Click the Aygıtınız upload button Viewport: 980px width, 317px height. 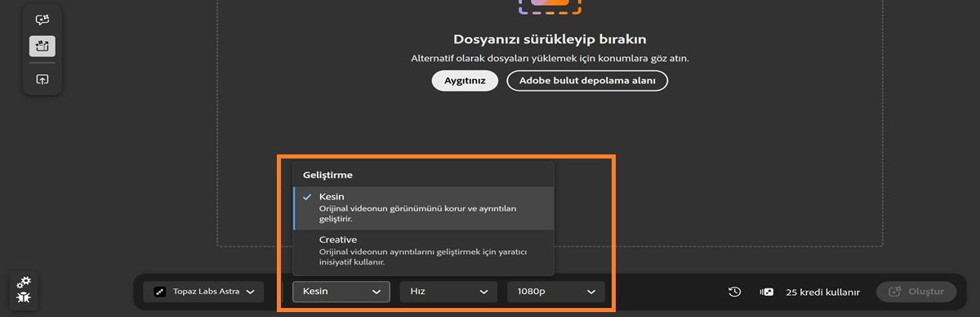(465, 81)
